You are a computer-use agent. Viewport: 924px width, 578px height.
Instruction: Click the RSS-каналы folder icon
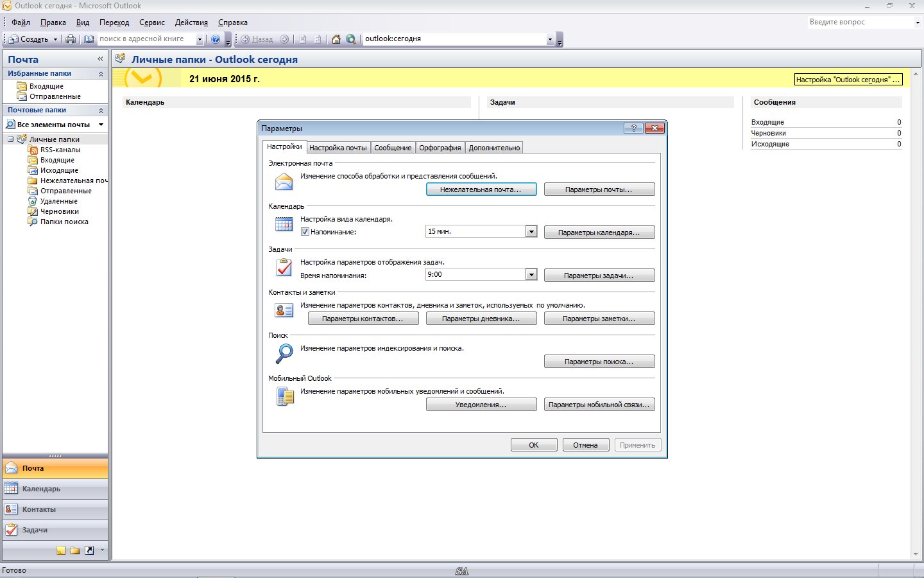point(33,150)
